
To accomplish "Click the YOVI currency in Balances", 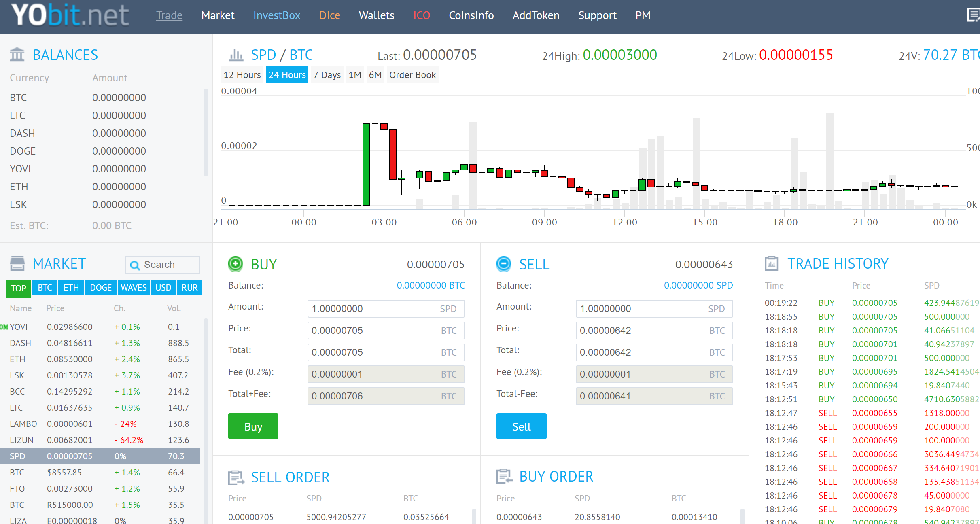I will (x=20, y=169).
